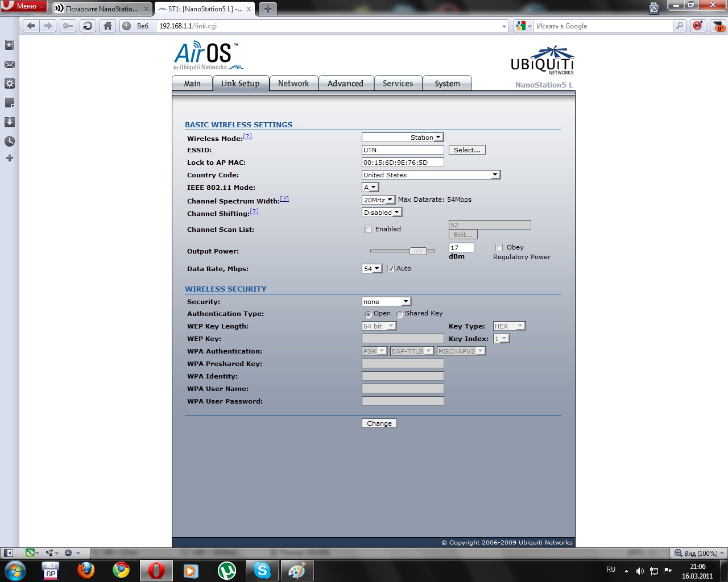This screenshot has width=728, height=582.
Task: Open the Channel Spectrum Width help link
Action: 284,199
